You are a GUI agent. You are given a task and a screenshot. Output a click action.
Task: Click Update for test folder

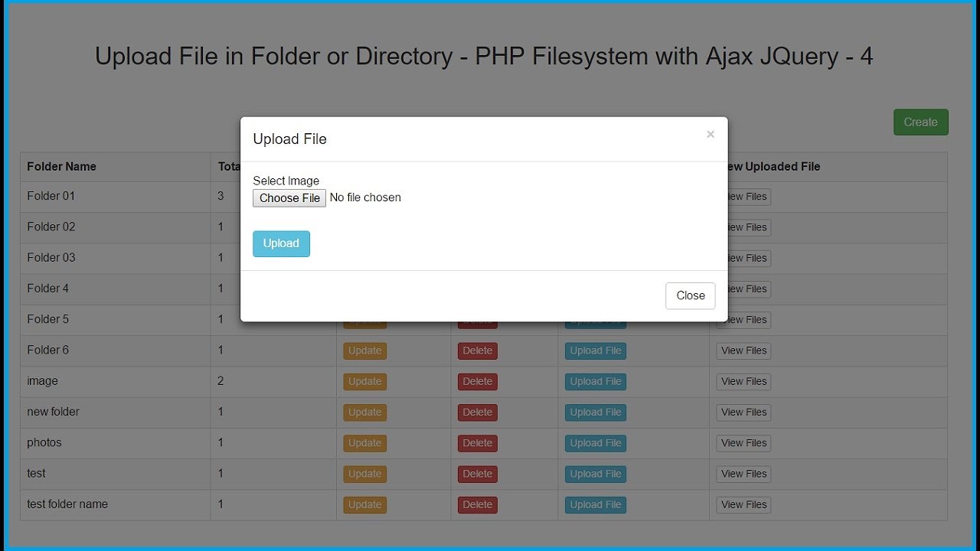point(364,474)
